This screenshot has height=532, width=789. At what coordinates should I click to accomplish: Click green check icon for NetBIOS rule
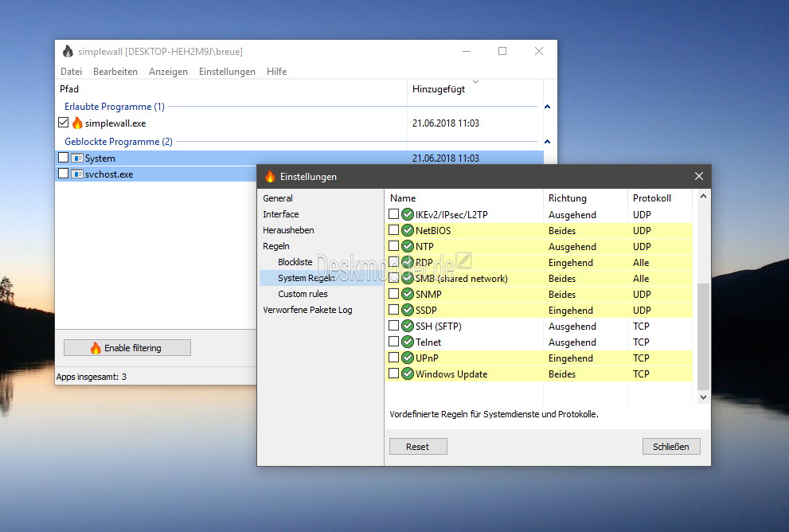[408, 230]
